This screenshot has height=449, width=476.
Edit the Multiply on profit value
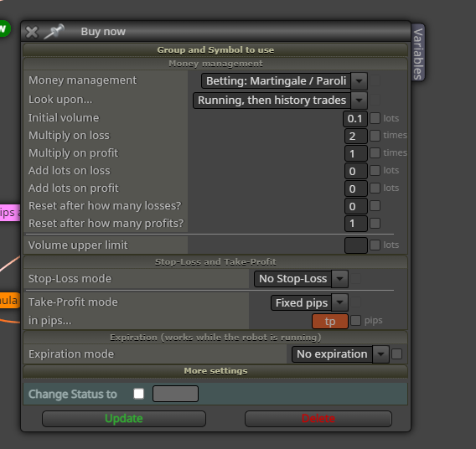click(x=356, y=154)
